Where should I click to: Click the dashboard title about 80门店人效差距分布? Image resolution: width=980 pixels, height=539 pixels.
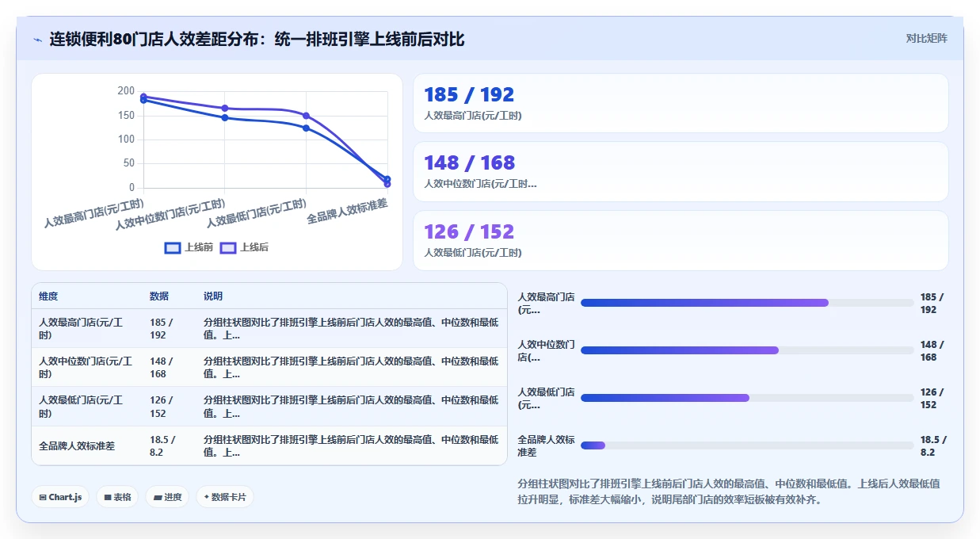(257, 39)
